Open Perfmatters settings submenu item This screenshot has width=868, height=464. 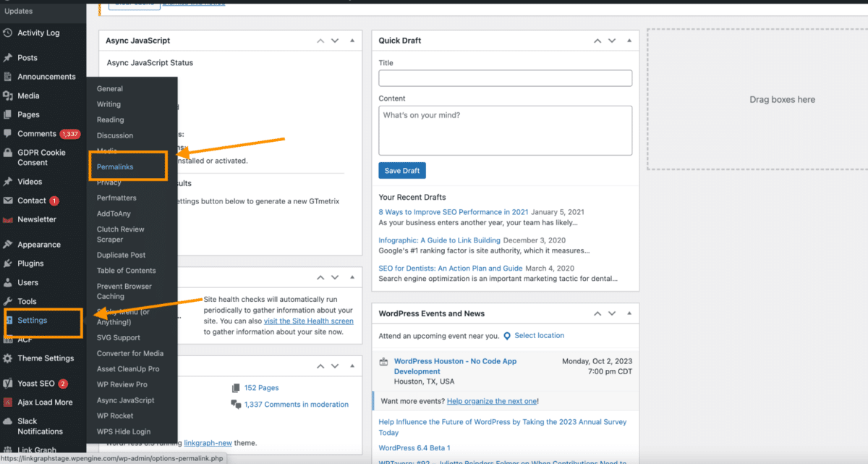[116, 198]
